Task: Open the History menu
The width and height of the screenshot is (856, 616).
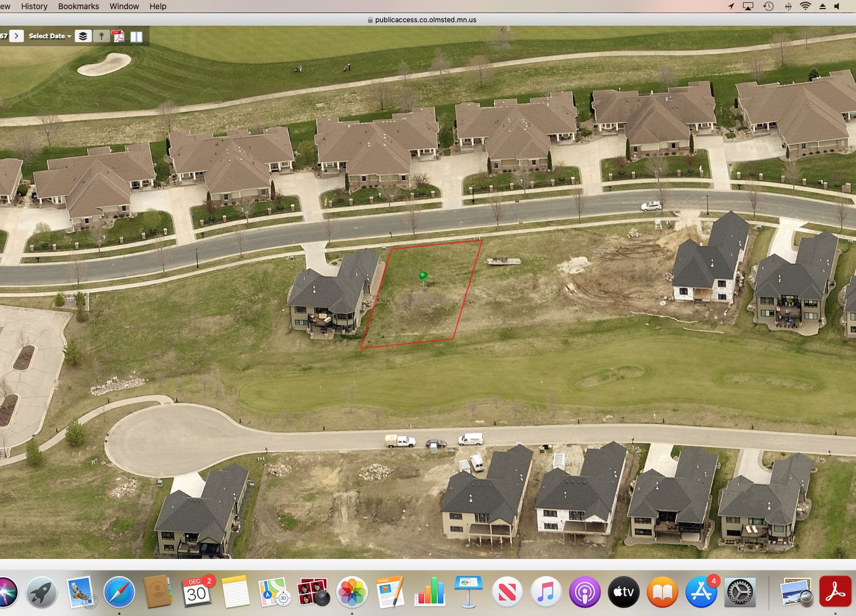Action: (34, 6)
